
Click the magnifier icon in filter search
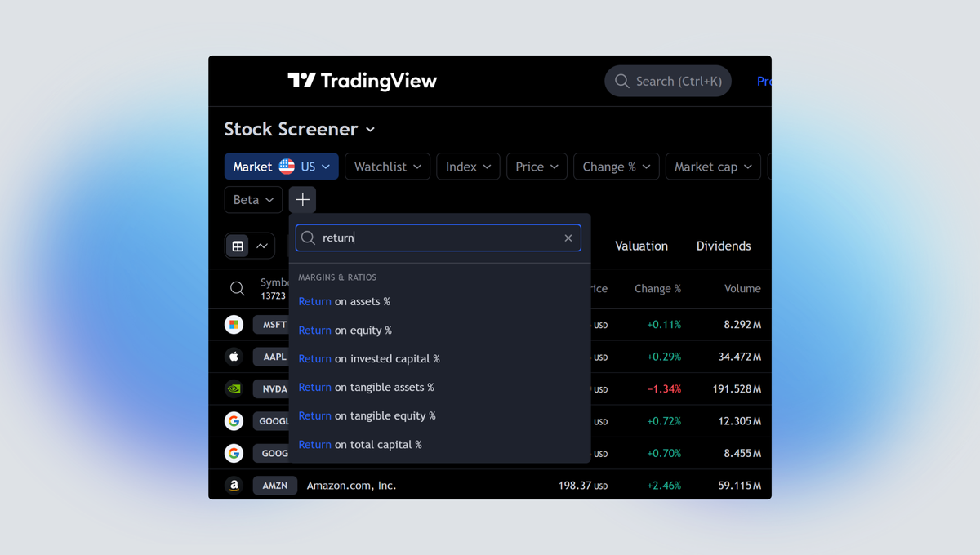[308, 238]
